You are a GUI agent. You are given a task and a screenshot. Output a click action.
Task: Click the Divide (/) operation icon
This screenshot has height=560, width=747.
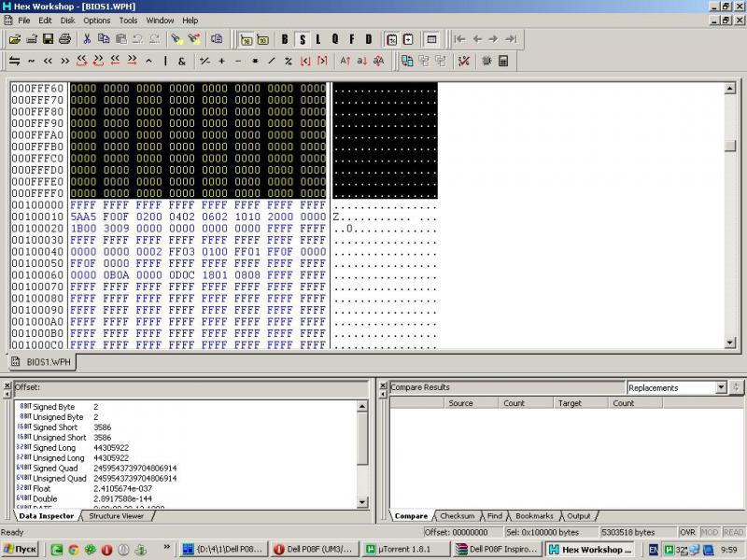pos(272,61)
